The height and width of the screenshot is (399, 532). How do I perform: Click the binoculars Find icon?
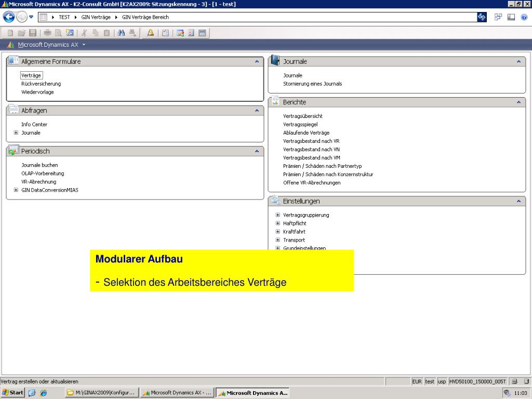click(x=121, y=33)
